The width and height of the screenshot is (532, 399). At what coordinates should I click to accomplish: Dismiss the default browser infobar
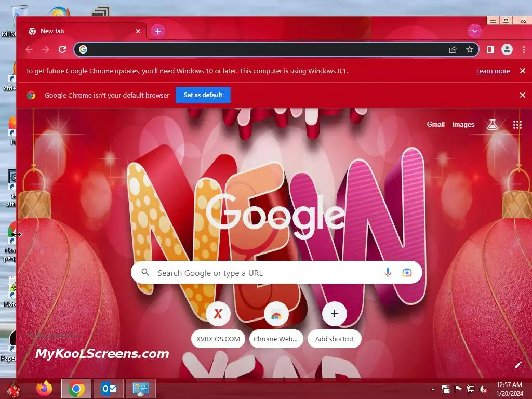(523, 95)
